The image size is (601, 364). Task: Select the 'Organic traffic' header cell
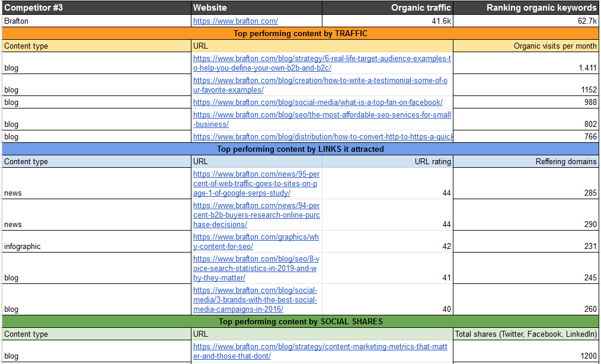point(388,8)
